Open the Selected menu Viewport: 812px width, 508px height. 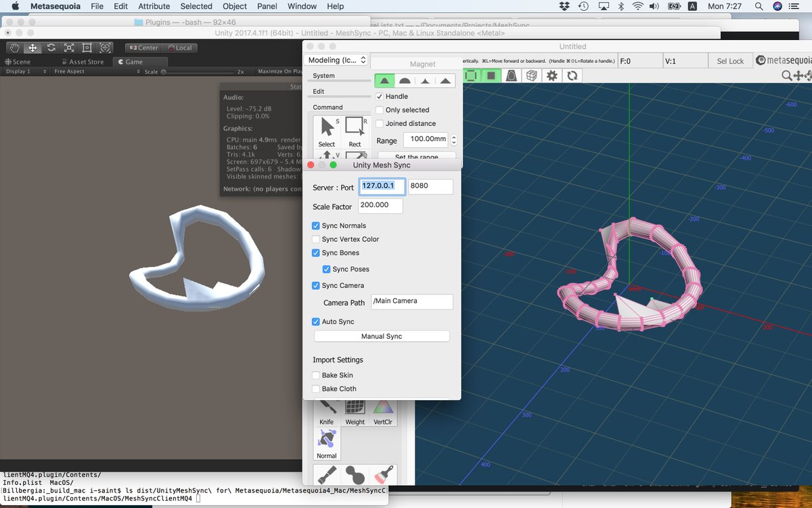click(x=196, y=6)
